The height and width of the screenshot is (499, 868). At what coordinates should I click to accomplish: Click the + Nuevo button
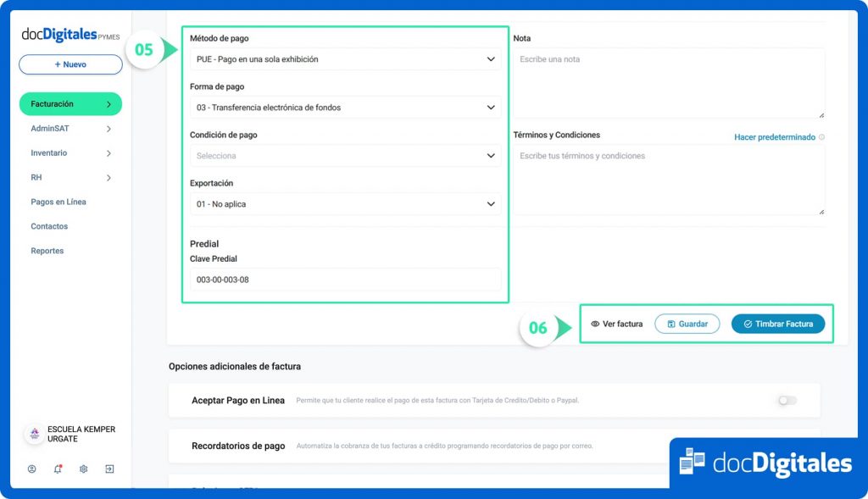[x=71, y=64]
